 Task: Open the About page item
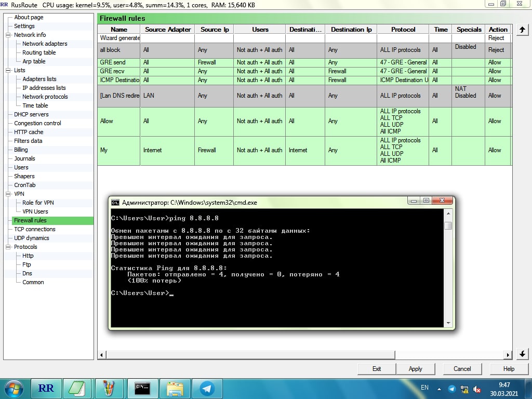pos(29,17)
